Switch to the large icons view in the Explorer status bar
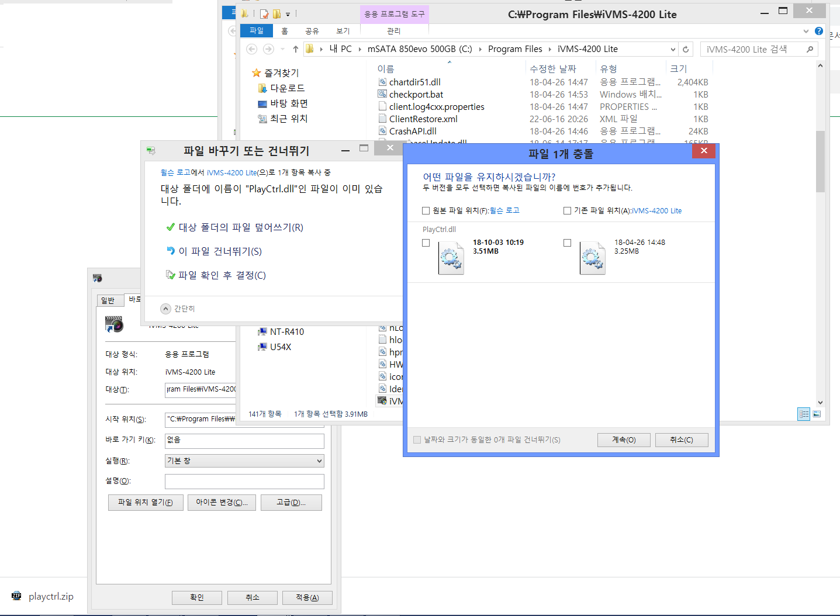Viewport: 840px width, 616px height. (x=817, y=414)
